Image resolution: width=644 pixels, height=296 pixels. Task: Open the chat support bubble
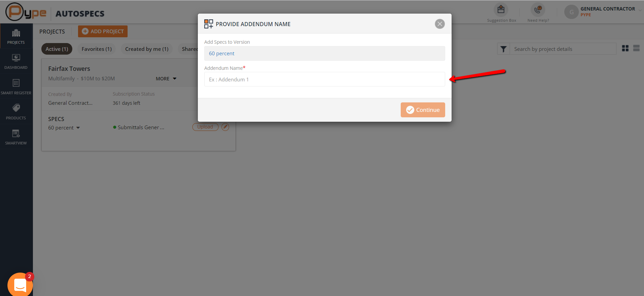click(20, 285)
